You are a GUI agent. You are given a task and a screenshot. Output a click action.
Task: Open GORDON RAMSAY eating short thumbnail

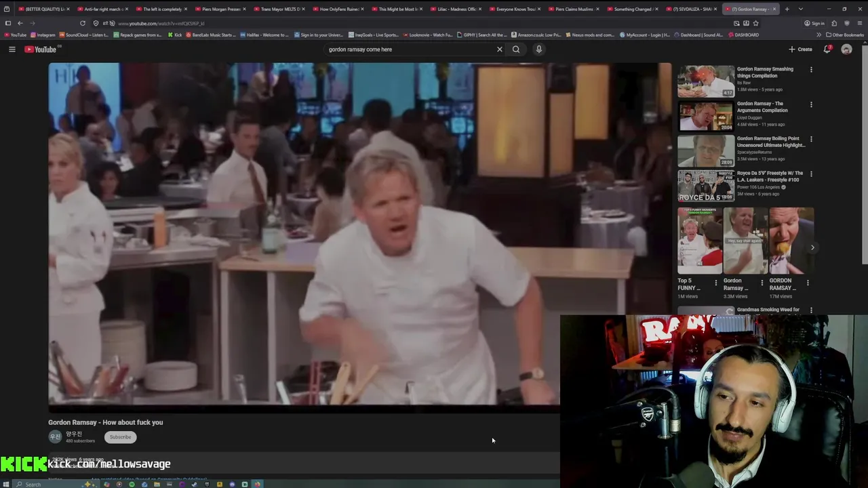[791, 241]
